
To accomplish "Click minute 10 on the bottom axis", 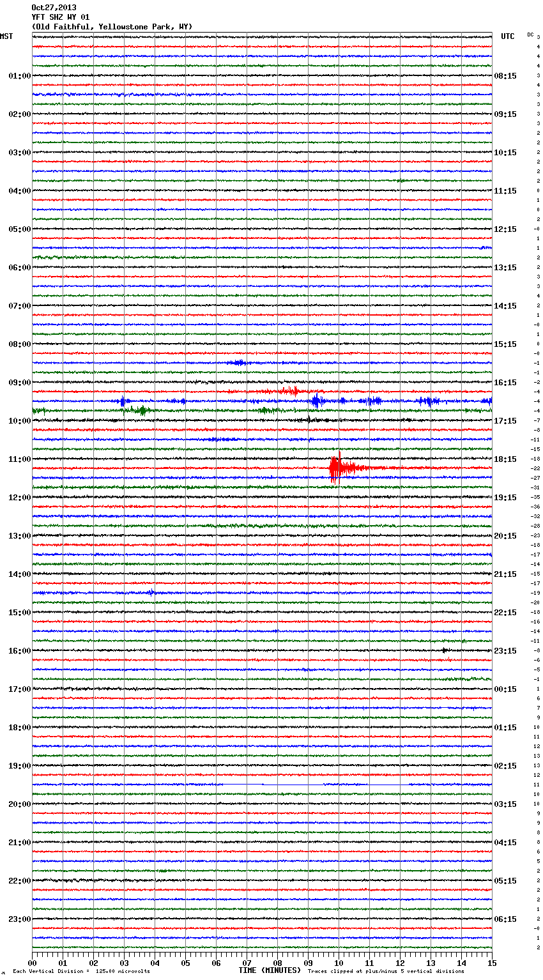I will point(339,963).
